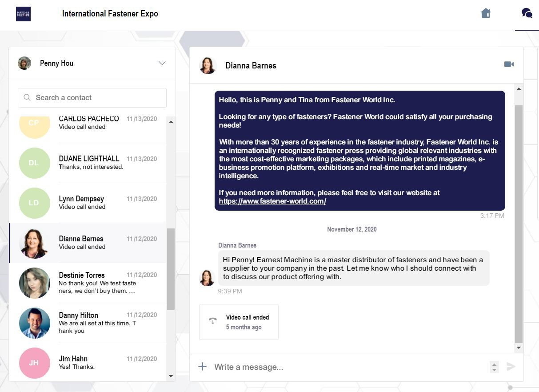The height and width of the screenshot is (392, 539).
Task: Expand Penny Hou profile dropdown
Action: (162, 63)
